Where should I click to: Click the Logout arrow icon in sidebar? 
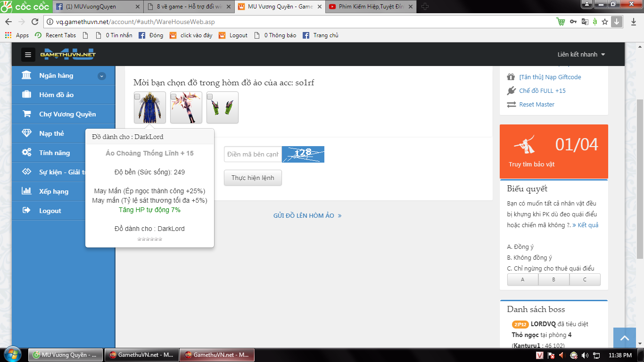click(x=27, y=211)
